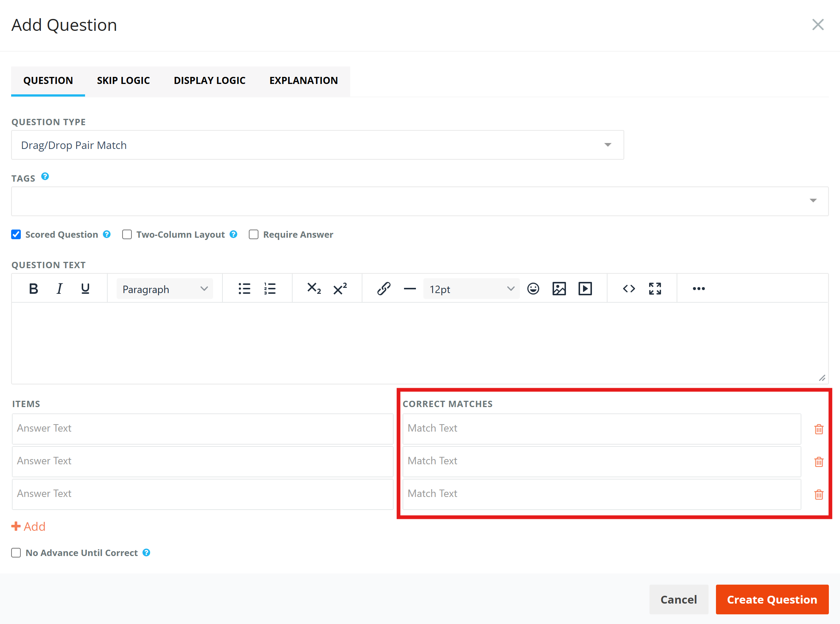
Task: Delete the first match row
Action: coord(819,429)
